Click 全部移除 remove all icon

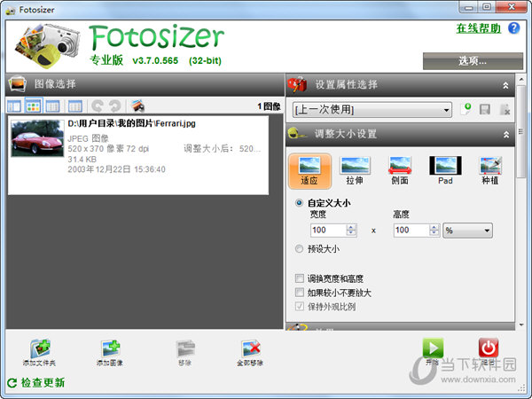250,353
